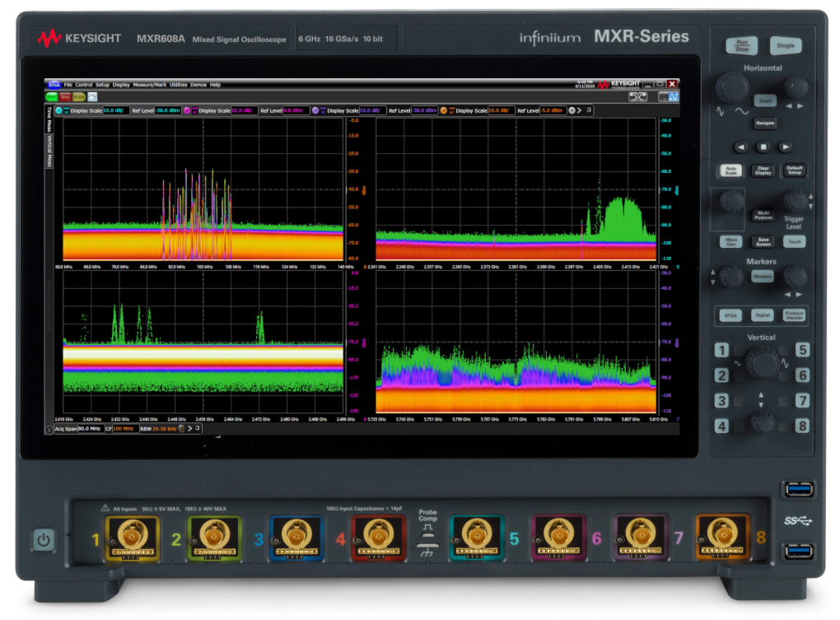
Task: Tap the channel 1 yellow BNC input
Action: point(133,538)
